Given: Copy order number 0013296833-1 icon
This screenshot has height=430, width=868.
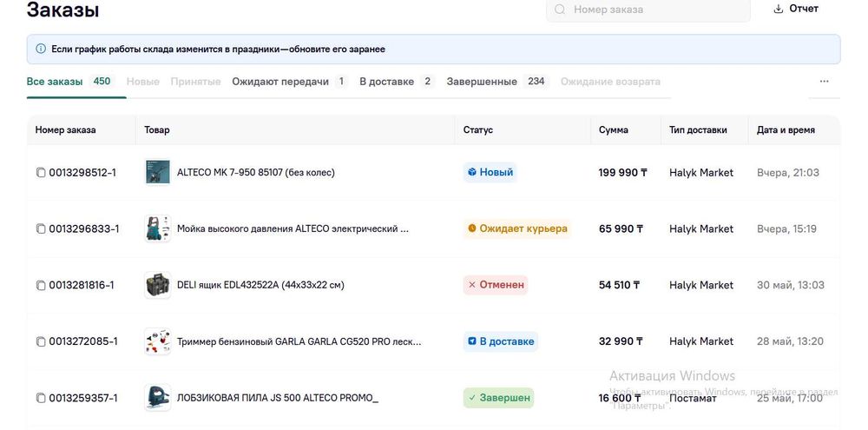Looking at the screenshot, I should point(41,228).
